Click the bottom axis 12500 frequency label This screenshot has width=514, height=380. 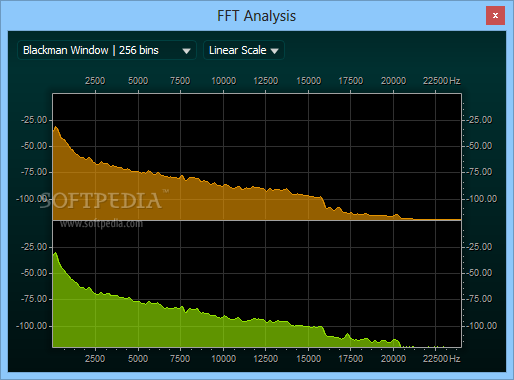266,359
